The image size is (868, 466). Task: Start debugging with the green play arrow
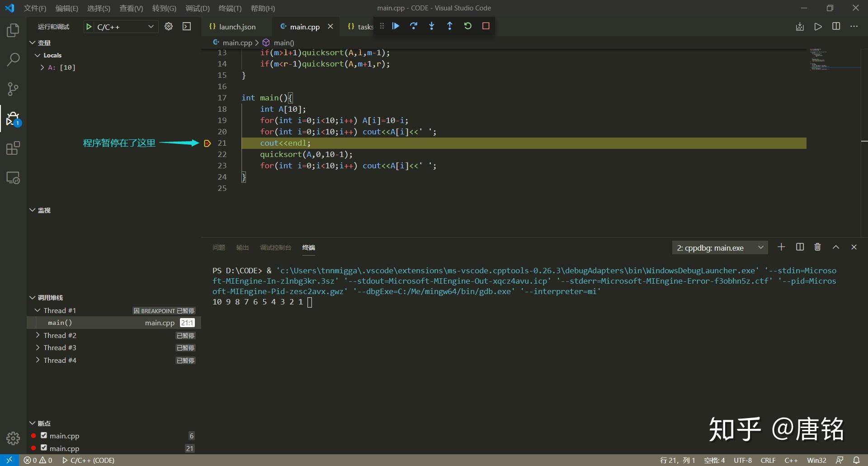click(89, 27)
